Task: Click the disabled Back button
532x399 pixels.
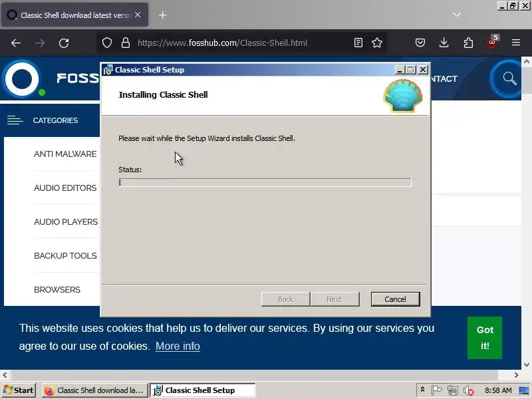Action: pos(286,299)
